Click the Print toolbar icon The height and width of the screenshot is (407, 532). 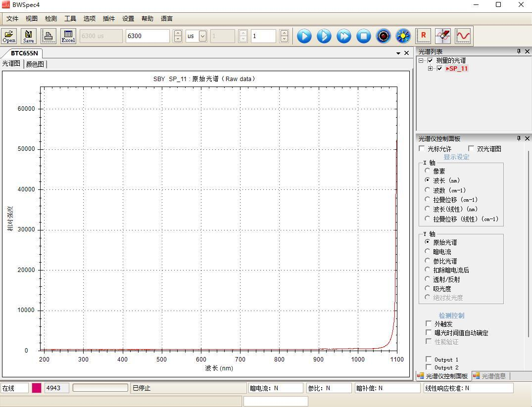(48, 36)
